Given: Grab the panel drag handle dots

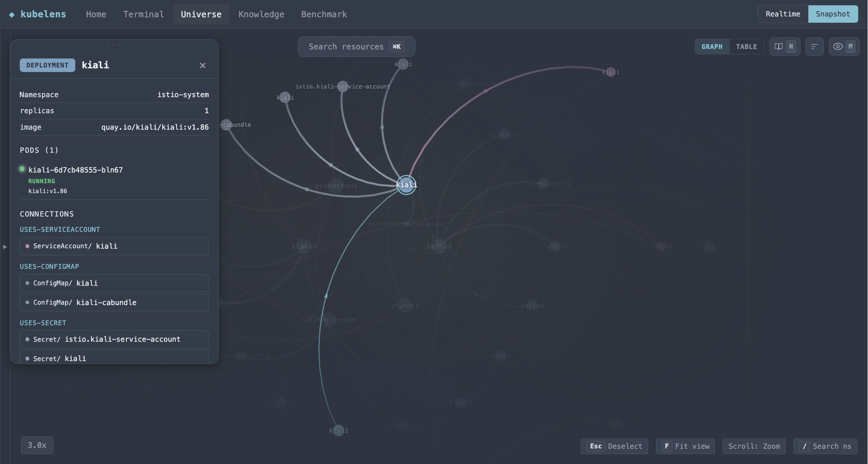Looking at the screenshot, I should click(113, 45).
